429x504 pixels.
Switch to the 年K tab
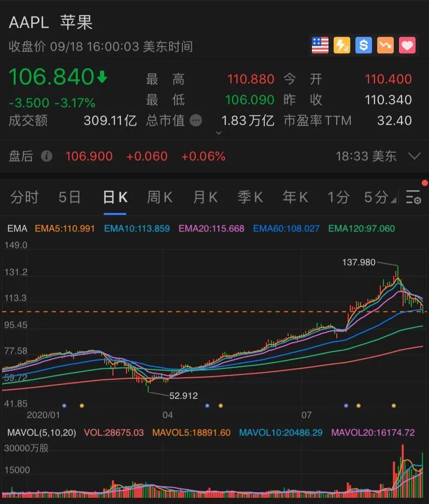[x=295, y=197]
